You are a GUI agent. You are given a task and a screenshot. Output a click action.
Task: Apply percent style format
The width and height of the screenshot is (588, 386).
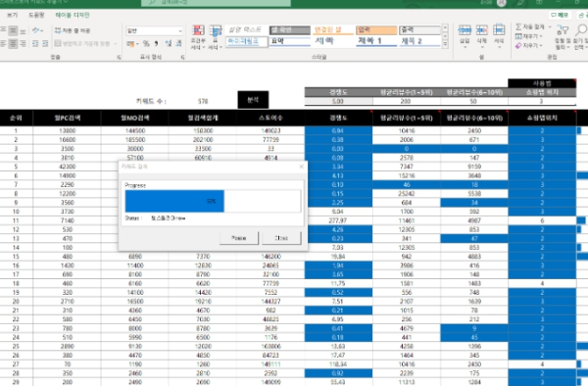(x=146, y=44)
